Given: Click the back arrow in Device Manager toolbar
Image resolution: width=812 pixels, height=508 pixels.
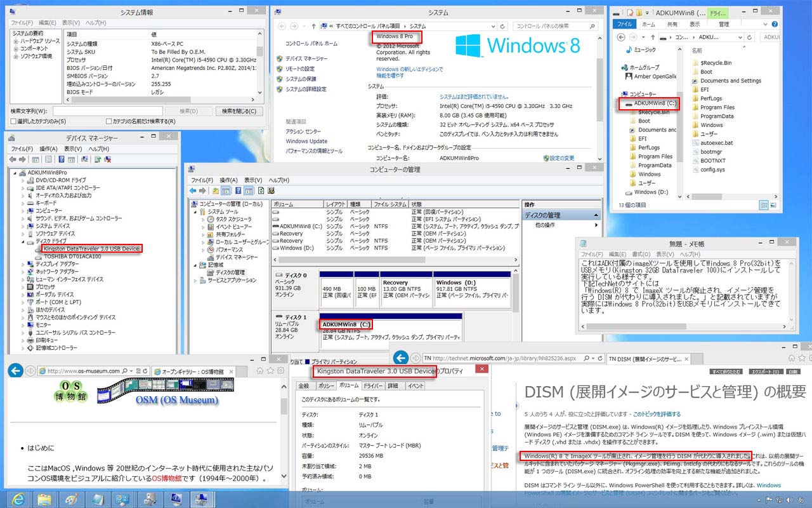Looking at the screenshot, I should point(13,159).
